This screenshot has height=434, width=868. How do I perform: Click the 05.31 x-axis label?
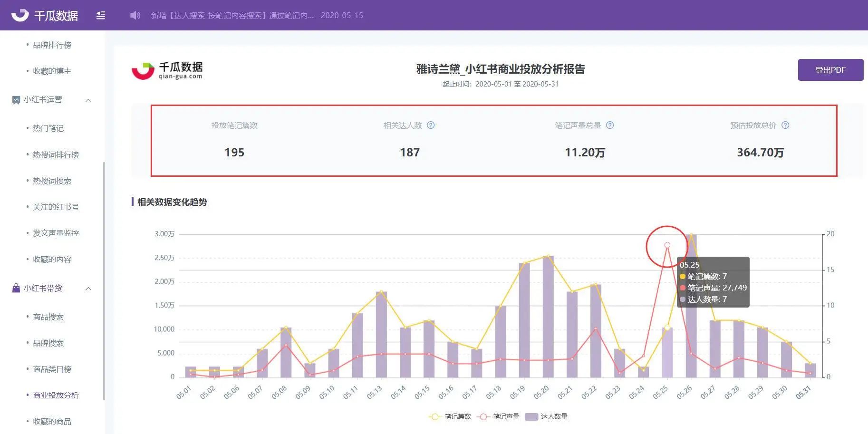803,392
